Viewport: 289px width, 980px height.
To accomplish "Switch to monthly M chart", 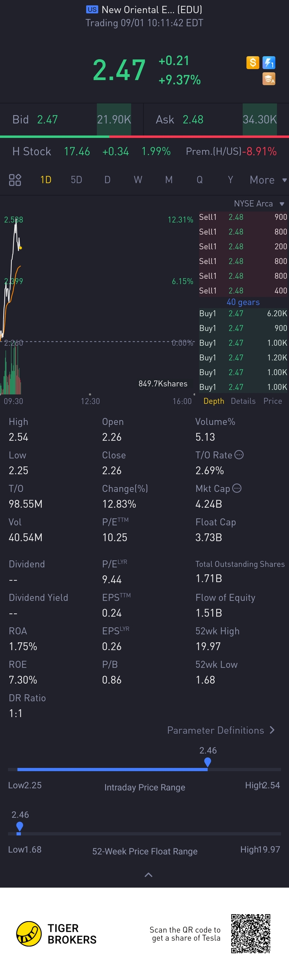I will (x=169, y=180).
